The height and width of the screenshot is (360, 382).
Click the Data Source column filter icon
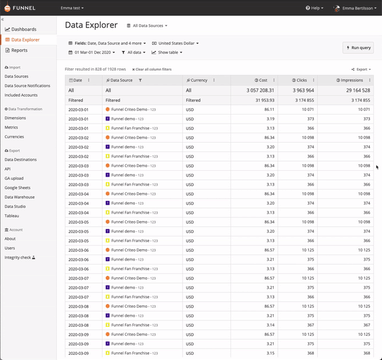(140, 80)
